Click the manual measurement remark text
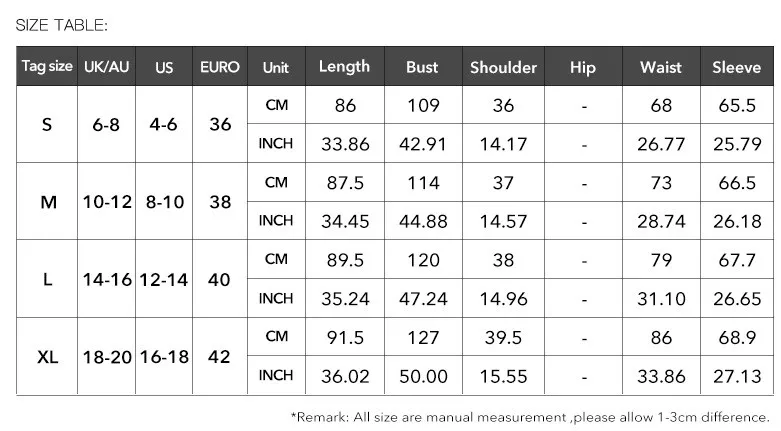The image size is (781, 431). point(530,416)
